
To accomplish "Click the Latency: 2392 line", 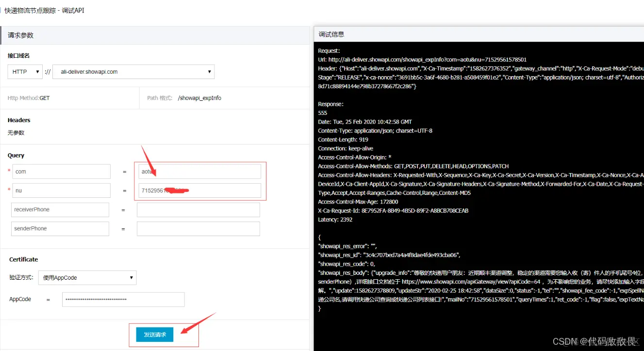I will point(335,220).
